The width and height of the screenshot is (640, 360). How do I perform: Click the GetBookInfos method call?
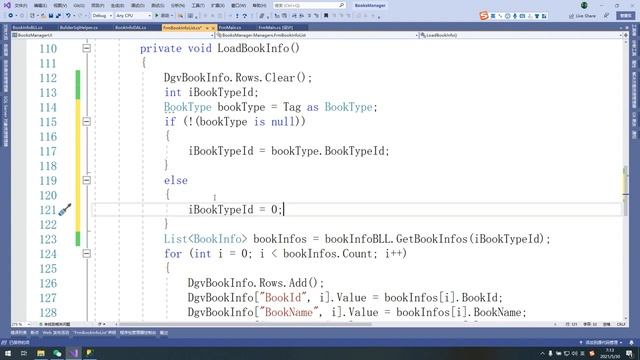coord(432,239)
